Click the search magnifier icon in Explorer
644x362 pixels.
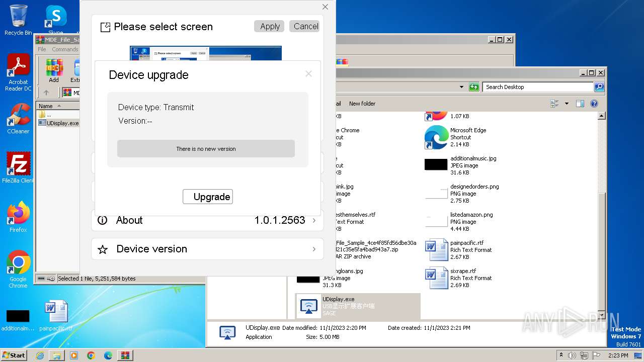click(599, 87)
